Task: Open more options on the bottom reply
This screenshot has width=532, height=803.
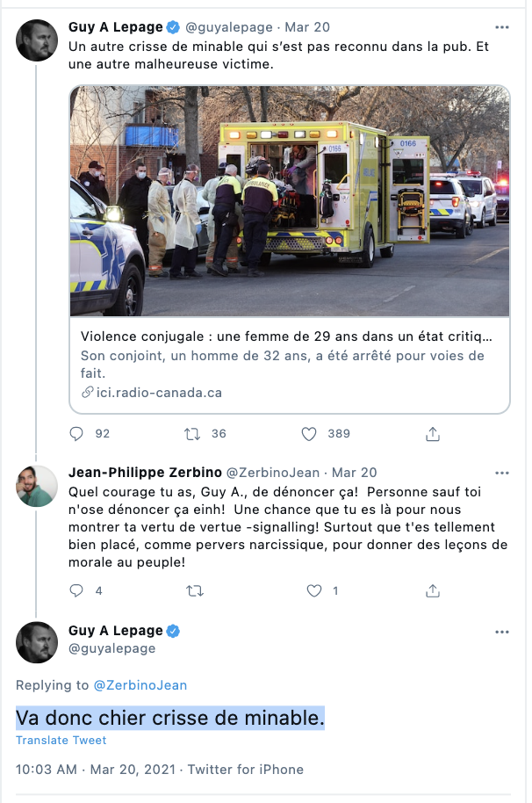Action: (x=502, y=632)
